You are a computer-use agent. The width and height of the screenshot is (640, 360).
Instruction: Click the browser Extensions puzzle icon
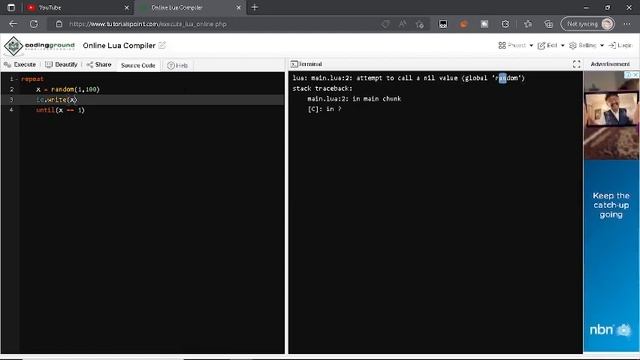coord(505,24)
